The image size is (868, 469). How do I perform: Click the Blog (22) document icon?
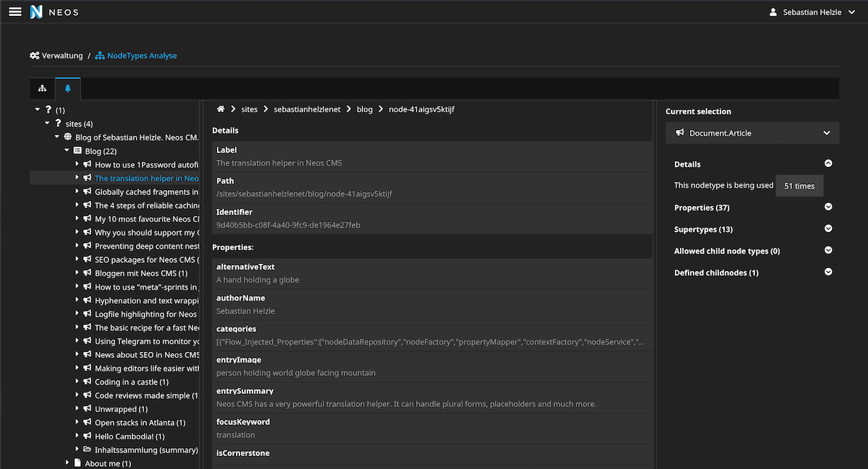pos(77,151)
